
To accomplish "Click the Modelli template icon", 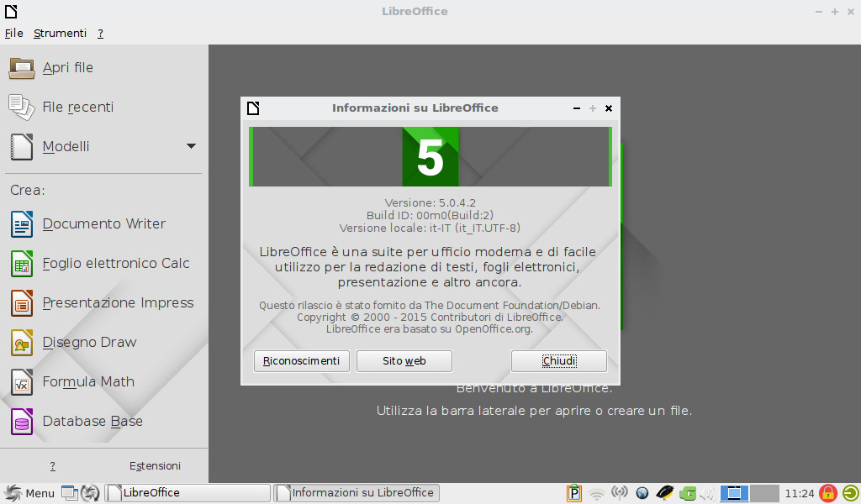I will click(21, 146).
